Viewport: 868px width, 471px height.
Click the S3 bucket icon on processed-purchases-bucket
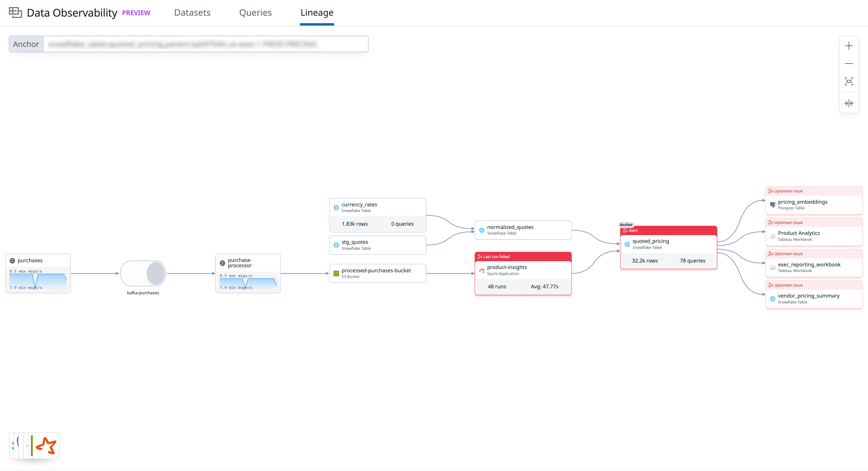click(336, 273)
